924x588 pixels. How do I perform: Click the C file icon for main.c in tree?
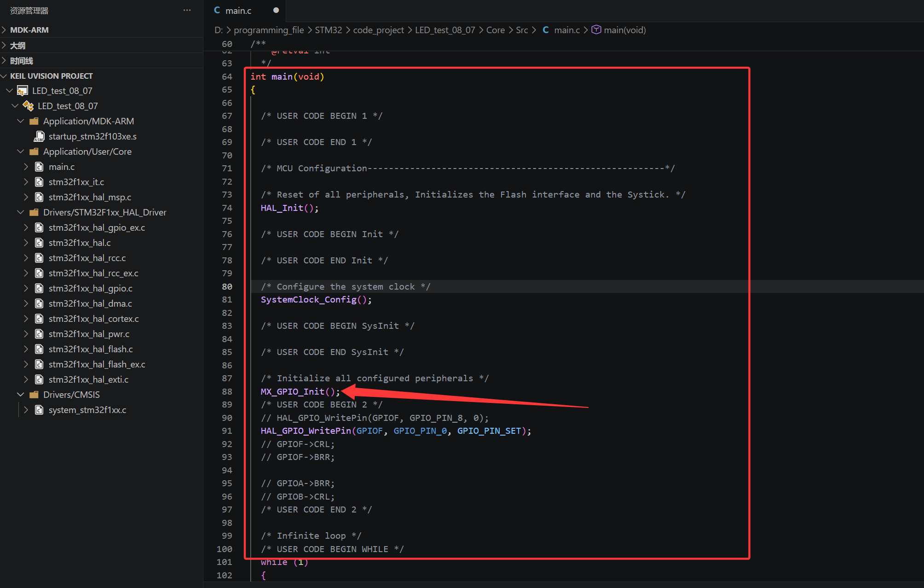[x=40, y=167]
